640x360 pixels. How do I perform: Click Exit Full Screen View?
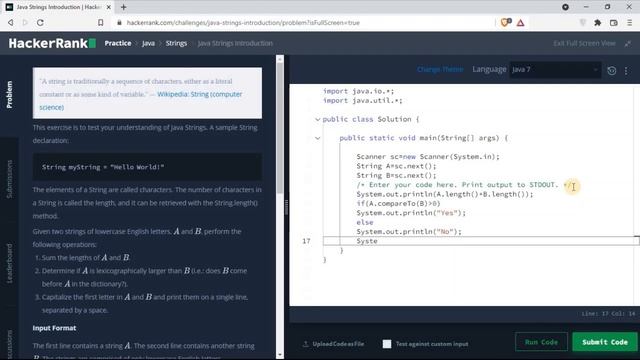(584, 43)
